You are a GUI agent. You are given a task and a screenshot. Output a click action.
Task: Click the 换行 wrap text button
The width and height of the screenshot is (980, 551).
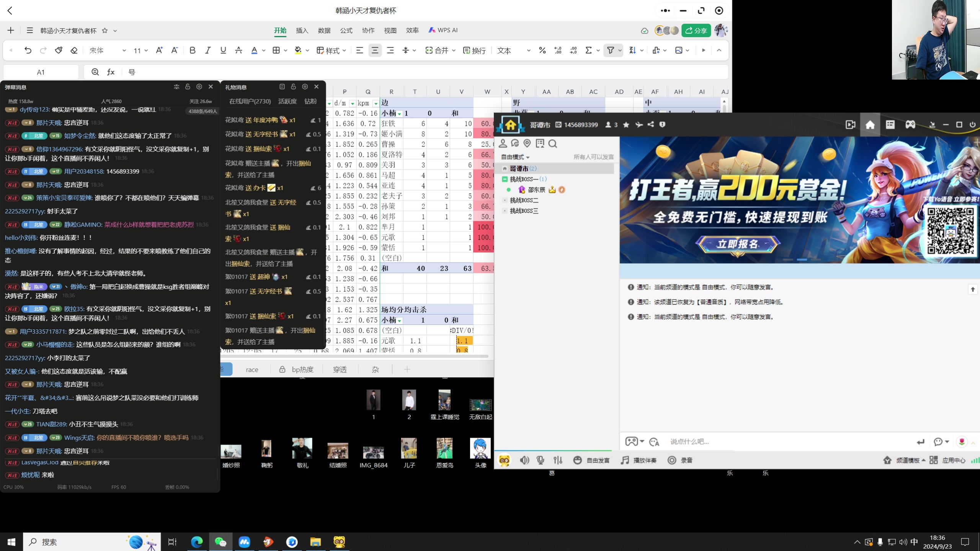tap(474, 51)
